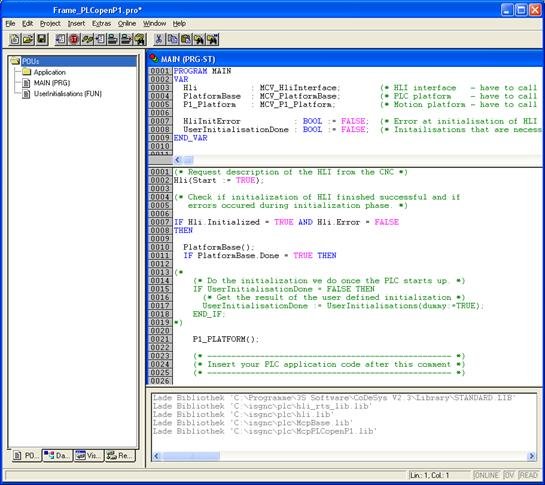This screenshot has width=545, height=485.
Task: Click message window scroll-left arrow
Action: [156, 456]
